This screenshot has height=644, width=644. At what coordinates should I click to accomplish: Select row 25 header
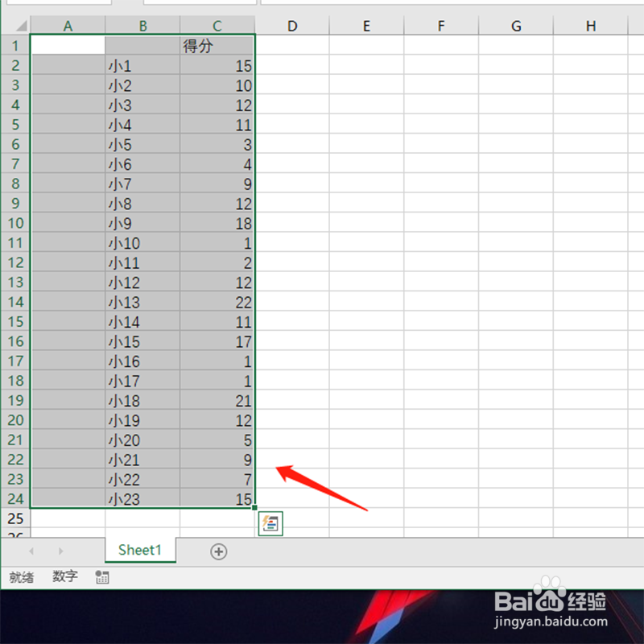15,518
